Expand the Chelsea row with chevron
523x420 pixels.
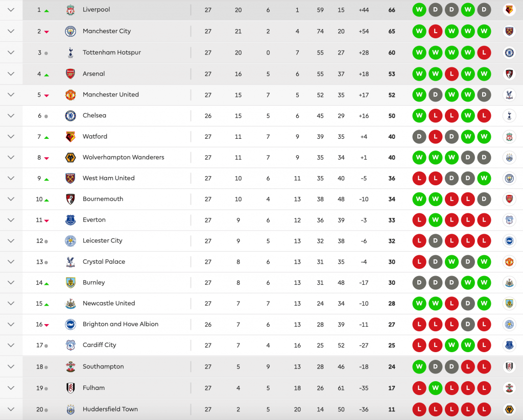(x=11, y=116)
